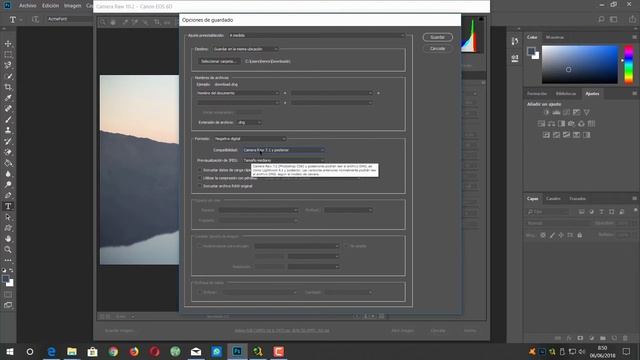Screen dimensions: 640x360
Task: Click the Cancelar button in save options dialog
Action: tap(438, 49)
